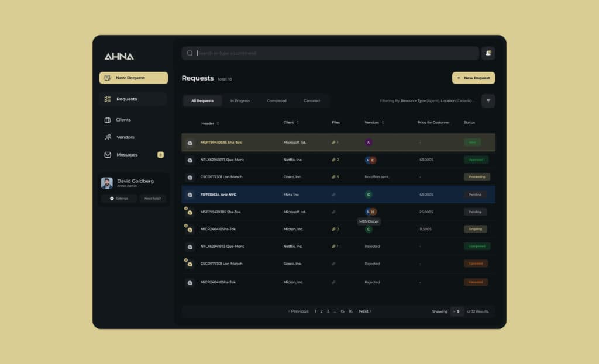599x364 pixels.
Task: Switch to the All Requests tab
Action: 202,100
